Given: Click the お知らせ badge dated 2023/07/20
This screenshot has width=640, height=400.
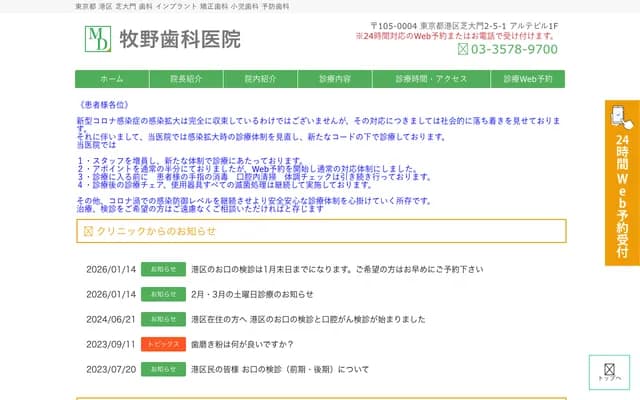Looking at the screenshot, I should pyautogui.click(x=164, y=369).
